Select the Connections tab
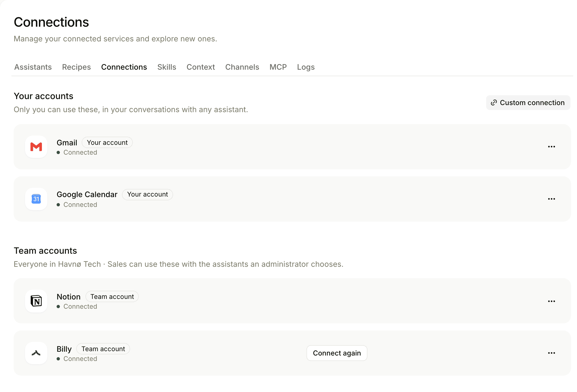This screenshot has height=392, width=577. coord(124,67)
